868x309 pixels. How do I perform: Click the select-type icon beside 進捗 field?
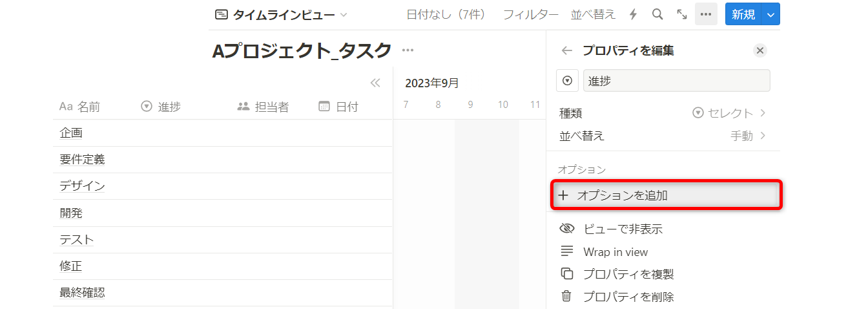tap(567, 81)
